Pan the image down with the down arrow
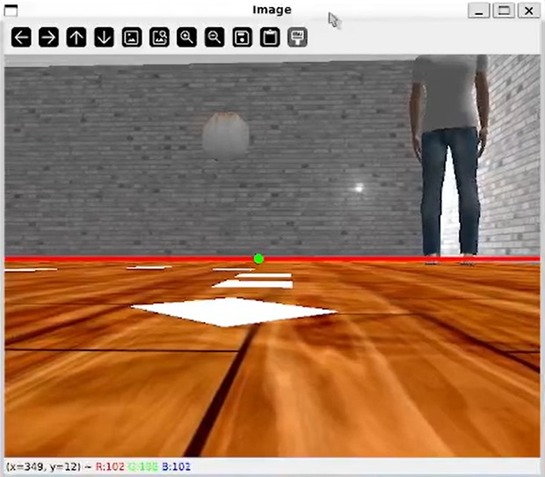 tap(104, 37)
